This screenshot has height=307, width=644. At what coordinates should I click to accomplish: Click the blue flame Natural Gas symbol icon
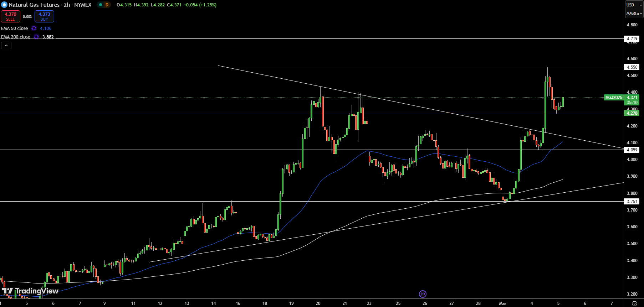click(x=4, y=5)
